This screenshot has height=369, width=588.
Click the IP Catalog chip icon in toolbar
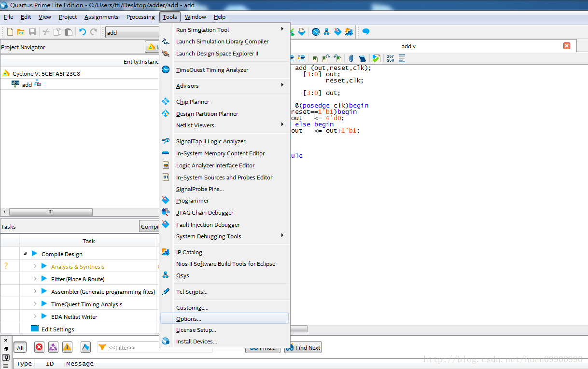pos(349,32)
